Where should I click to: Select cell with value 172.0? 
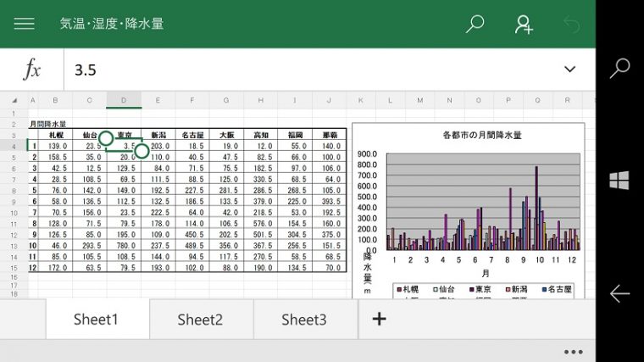point(55,268)
